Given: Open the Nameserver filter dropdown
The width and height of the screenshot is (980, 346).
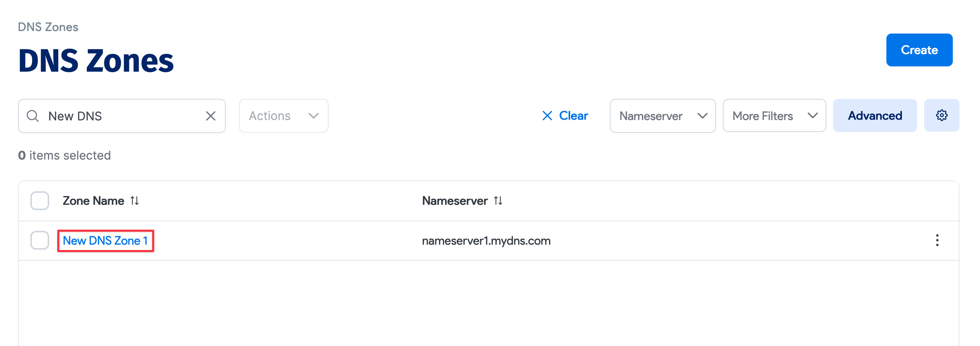Looking at the screenshot, I should [x=662, y=116].
